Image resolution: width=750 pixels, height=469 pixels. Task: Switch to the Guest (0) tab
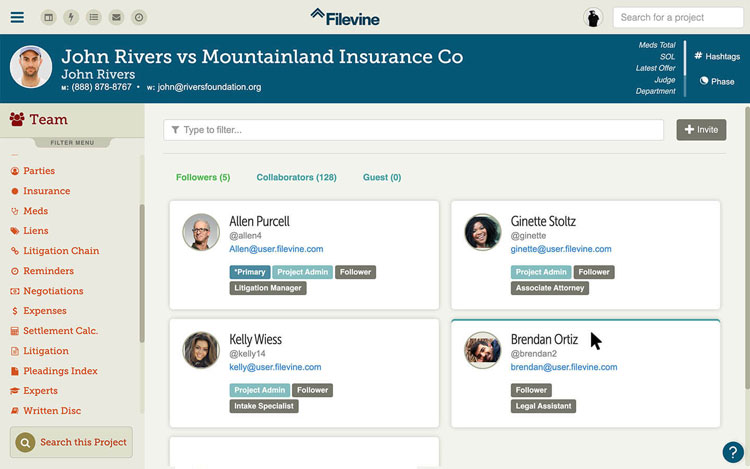(x=382, y=177)
